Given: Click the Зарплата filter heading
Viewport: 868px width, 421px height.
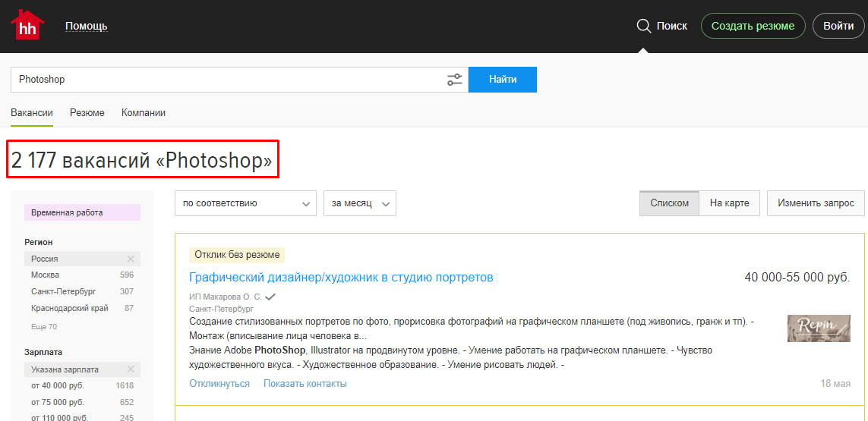Looking at the screenshot, I should pos(43,352).
